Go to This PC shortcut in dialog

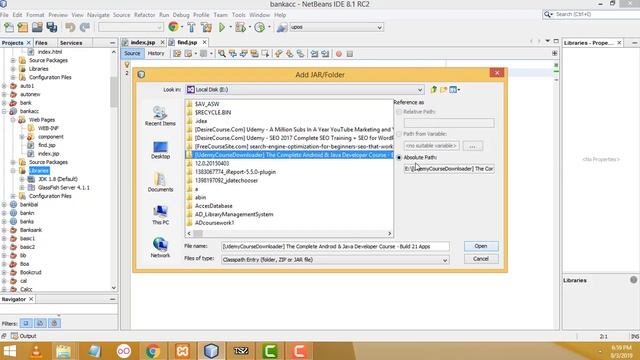[160, 215]
